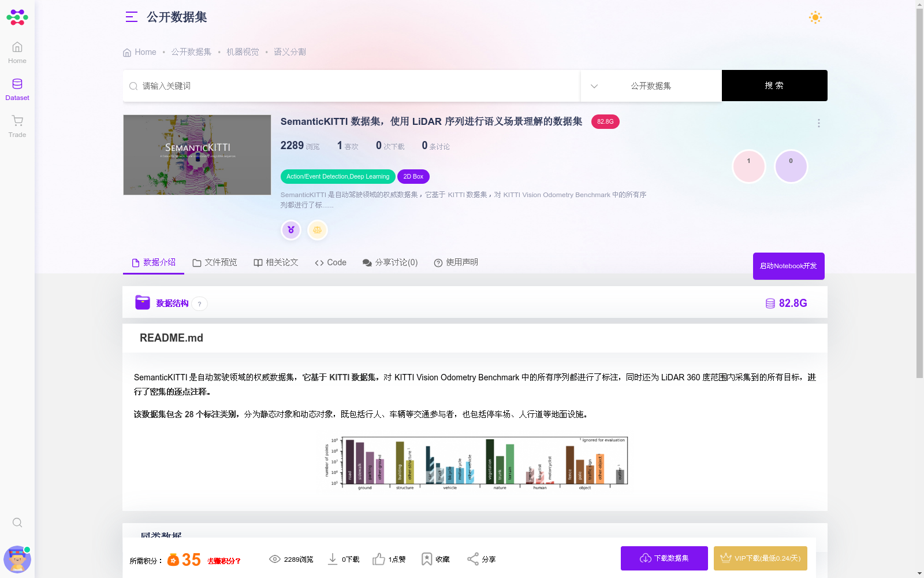
Task: Click the colorful site logo
Action: tap(17, 17)
